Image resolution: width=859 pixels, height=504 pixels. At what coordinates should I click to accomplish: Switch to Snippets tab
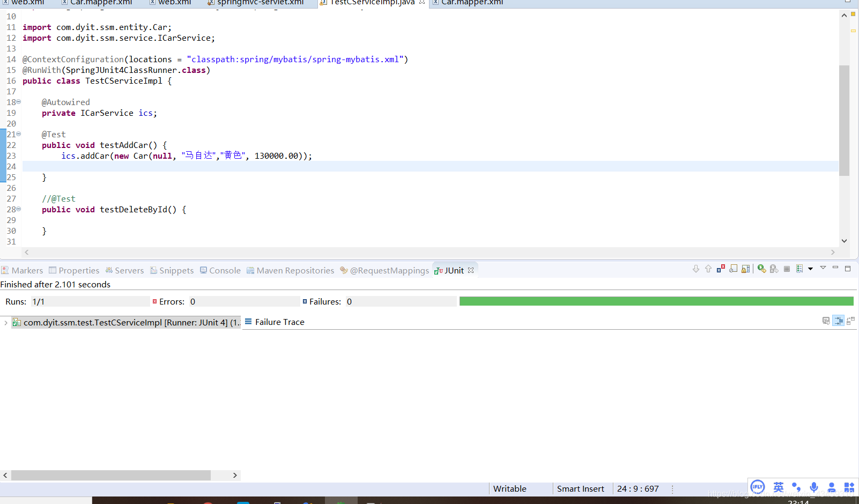pos(172,270)
